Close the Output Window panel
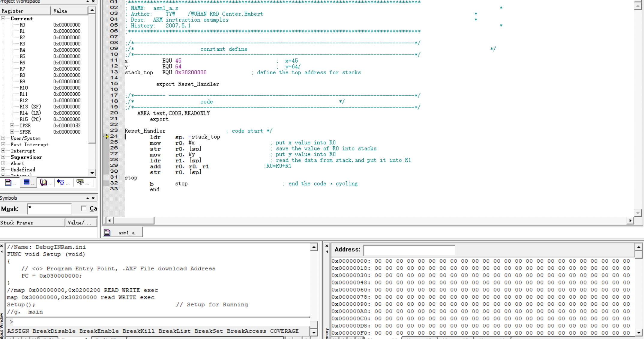Viewport: 644px width, 339px height. point(2,246)
